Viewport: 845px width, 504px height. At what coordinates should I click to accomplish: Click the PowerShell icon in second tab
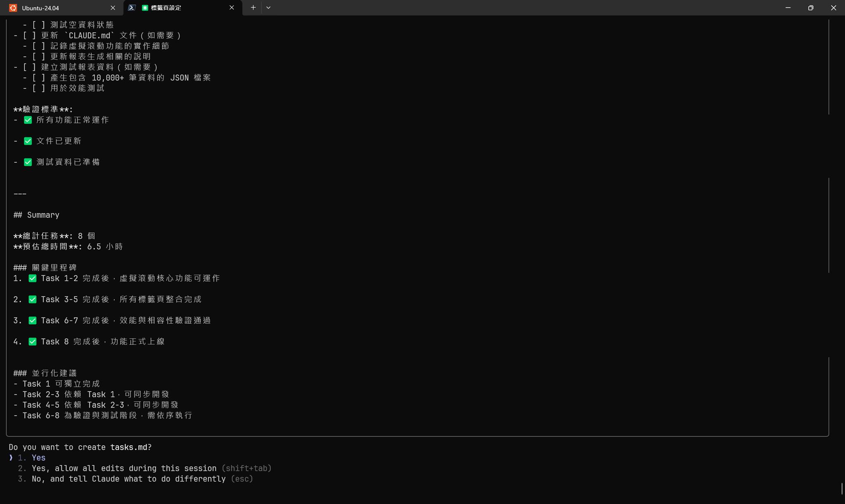pos(132,8)
